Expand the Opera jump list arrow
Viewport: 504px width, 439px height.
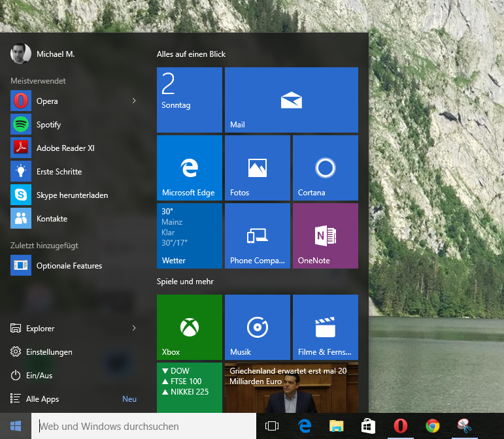[x=134, y=101]
